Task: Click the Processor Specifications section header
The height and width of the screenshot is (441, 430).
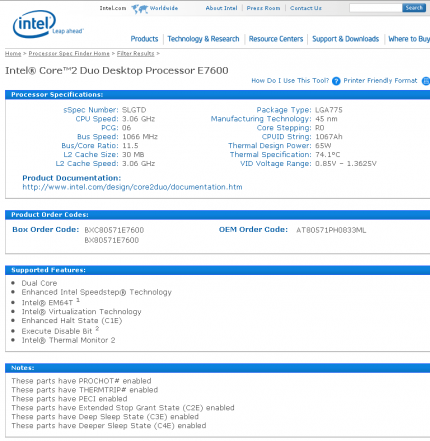Action: [218, 95]
